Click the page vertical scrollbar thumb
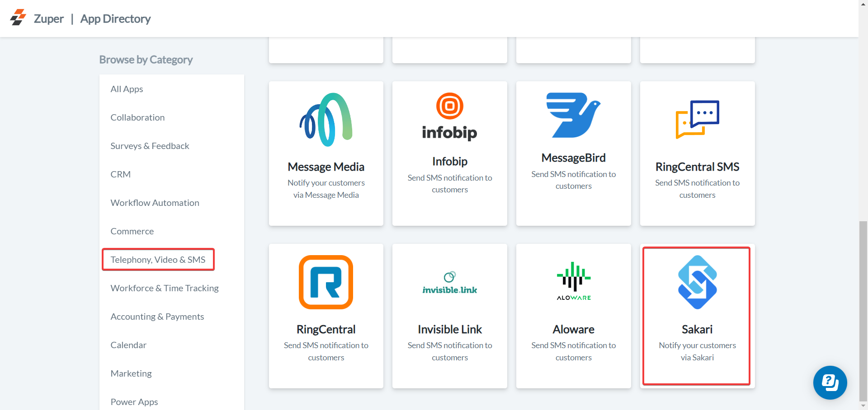Screen dimensions: 868x410 [x=863, y=311]
